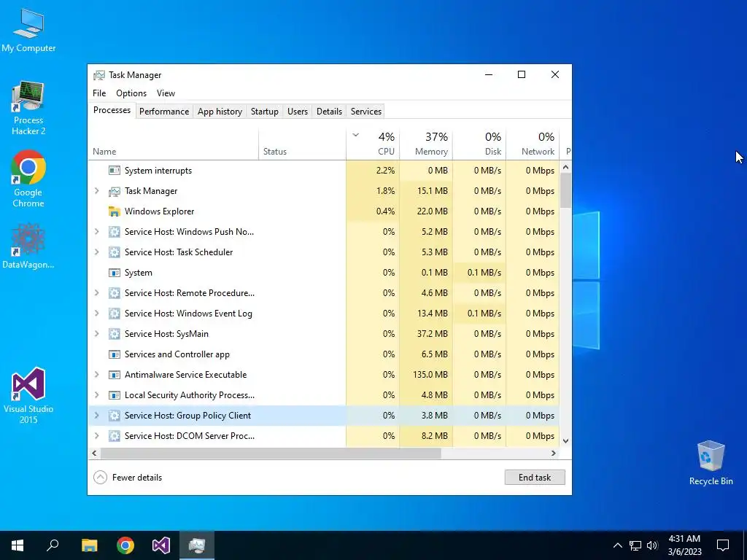Viewport: 747px width, 560px height.
Task: Switch to the Users tab
Action: [298, 112]
